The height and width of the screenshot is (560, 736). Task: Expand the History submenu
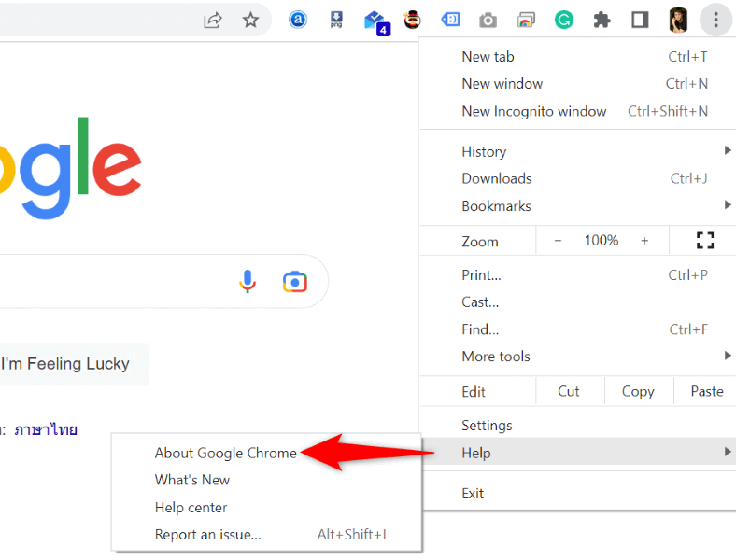pyautogui.click(x=578, y=151)
